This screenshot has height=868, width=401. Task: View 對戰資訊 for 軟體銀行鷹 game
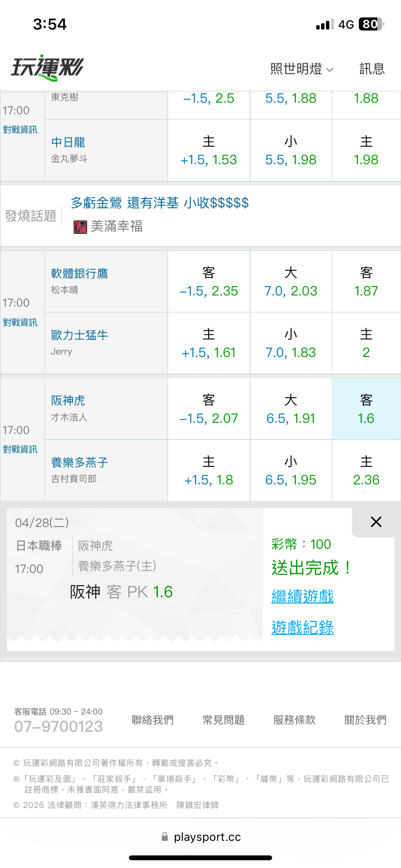[20, 323]
